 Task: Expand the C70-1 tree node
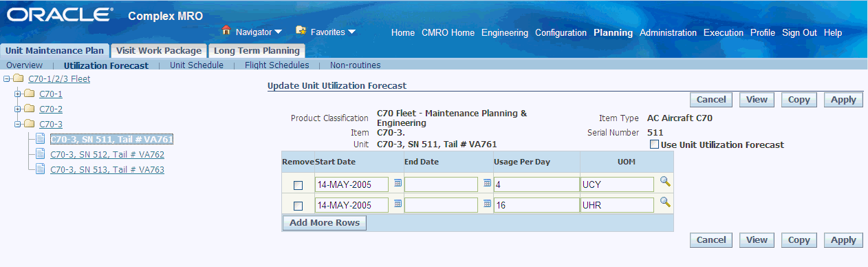pos(18,94)
